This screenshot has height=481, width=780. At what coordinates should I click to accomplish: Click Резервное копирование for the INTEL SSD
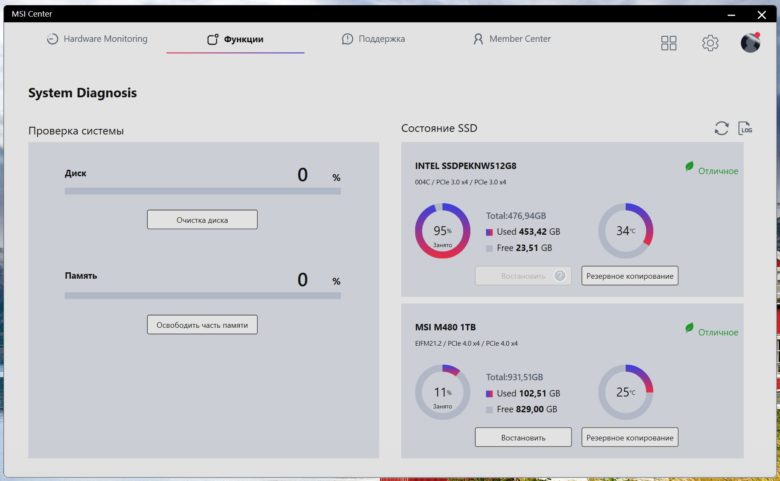click(x=630, y=276)
